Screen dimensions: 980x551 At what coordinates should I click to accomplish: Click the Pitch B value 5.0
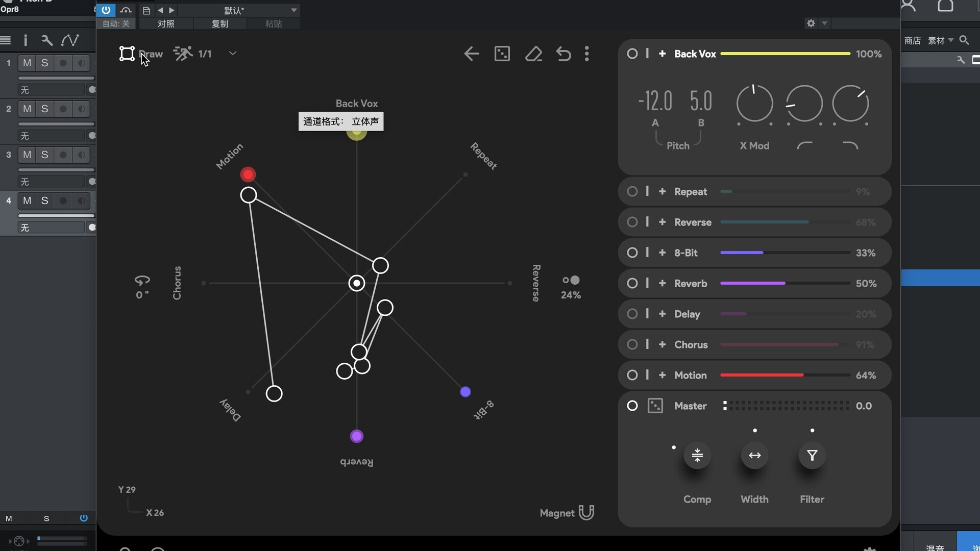point(701,101)
